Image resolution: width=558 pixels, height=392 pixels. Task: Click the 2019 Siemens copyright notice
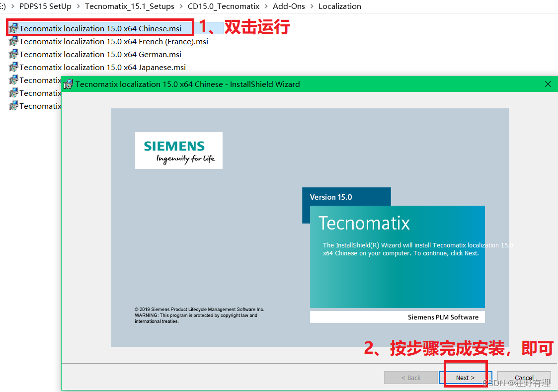[199, 315]
